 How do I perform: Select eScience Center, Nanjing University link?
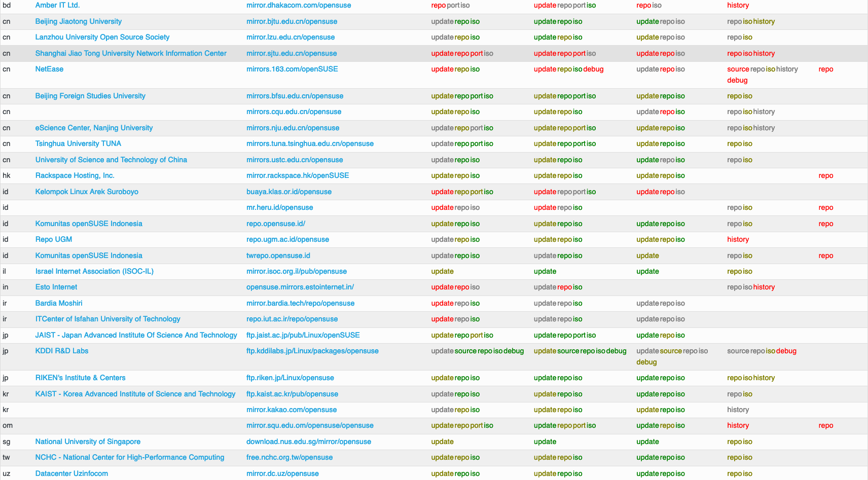pos(94,128)
